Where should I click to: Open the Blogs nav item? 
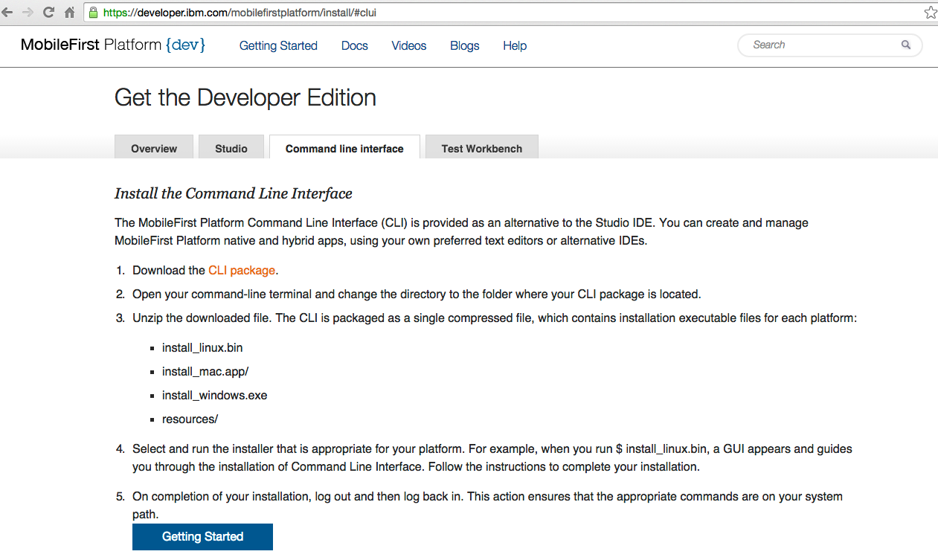click(x=465, y=45)
